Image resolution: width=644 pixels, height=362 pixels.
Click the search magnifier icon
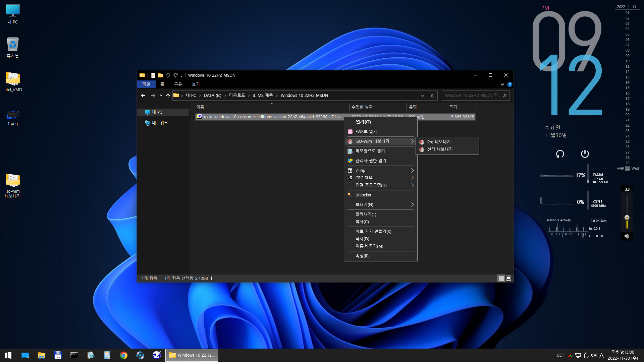point(504,96)
